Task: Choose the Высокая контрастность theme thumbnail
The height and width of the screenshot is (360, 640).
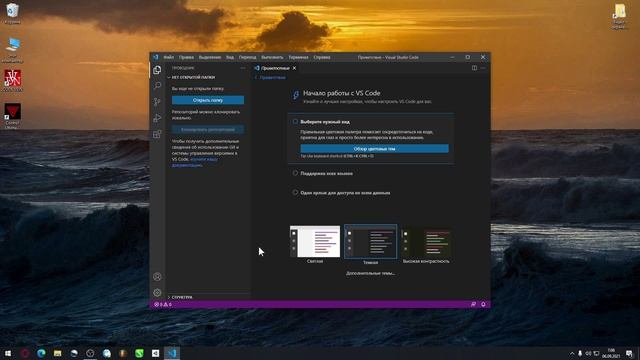Action: (426, 242)
